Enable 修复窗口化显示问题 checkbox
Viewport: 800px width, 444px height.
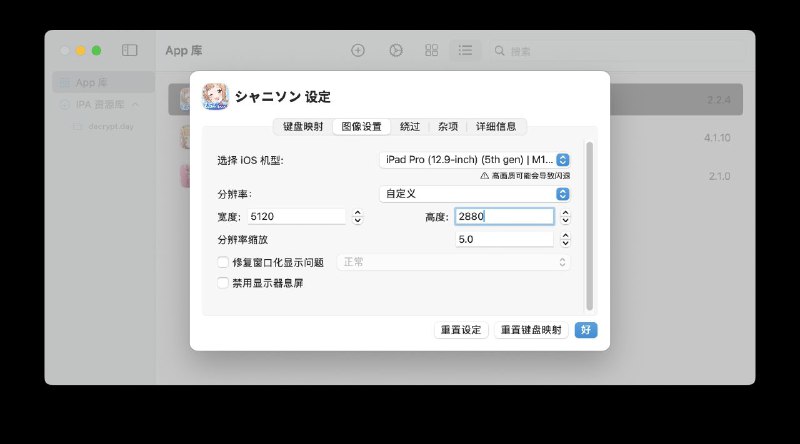(x=223, y=262)
